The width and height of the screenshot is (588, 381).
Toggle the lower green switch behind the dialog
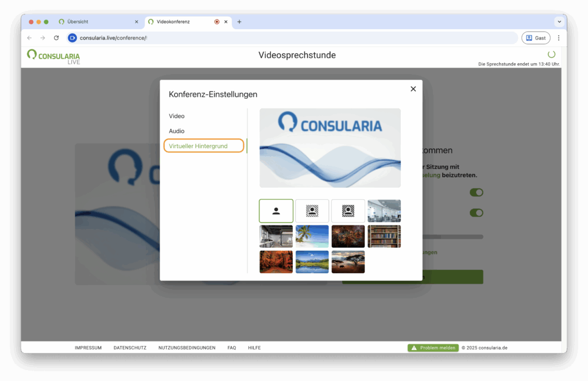476,213
